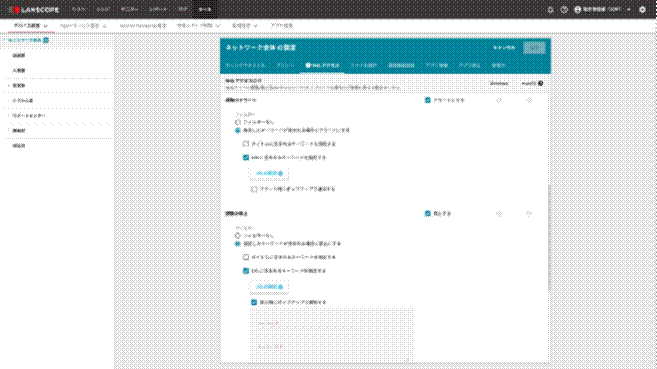Expand the first sub-navigation dropdown デバイス設定
The height and width of the screenshot is (369, 657).
31,26
